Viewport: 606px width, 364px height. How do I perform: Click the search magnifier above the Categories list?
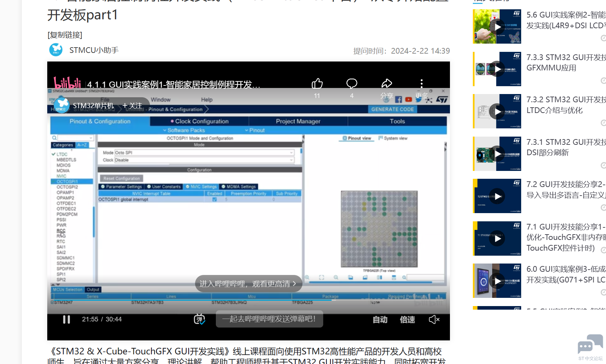pos(54,138)
